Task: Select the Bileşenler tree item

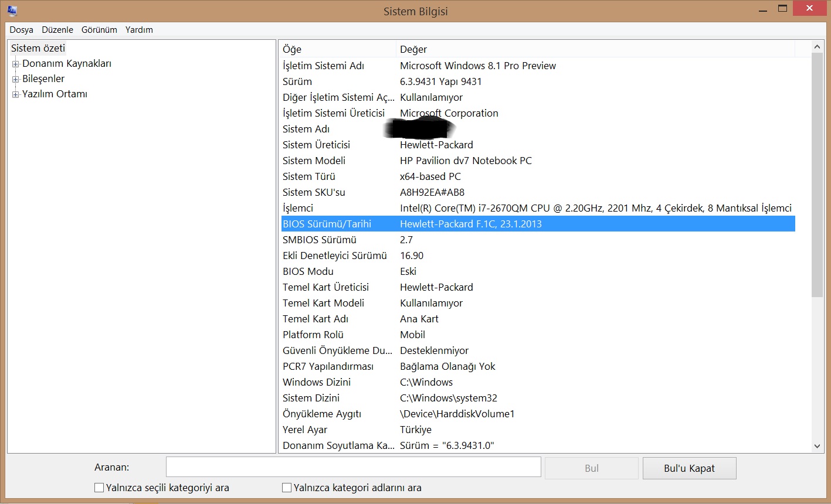Action: coord(43,79)
